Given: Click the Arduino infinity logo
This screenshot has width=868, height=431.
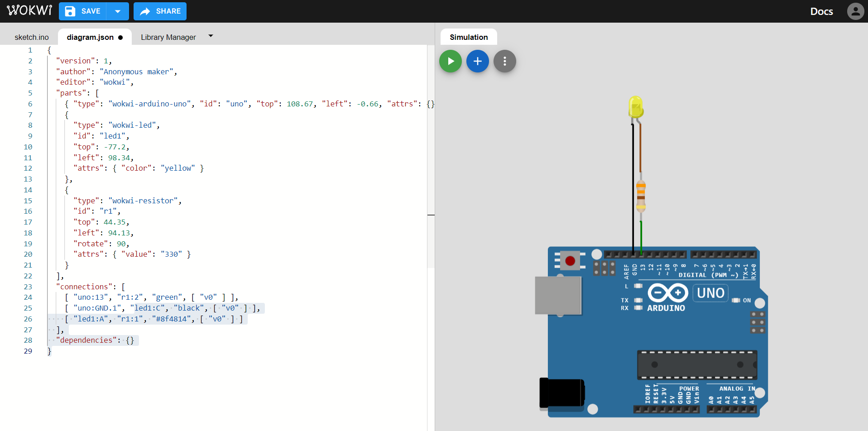Looking at the screenshot, I should tap(668, 293).
